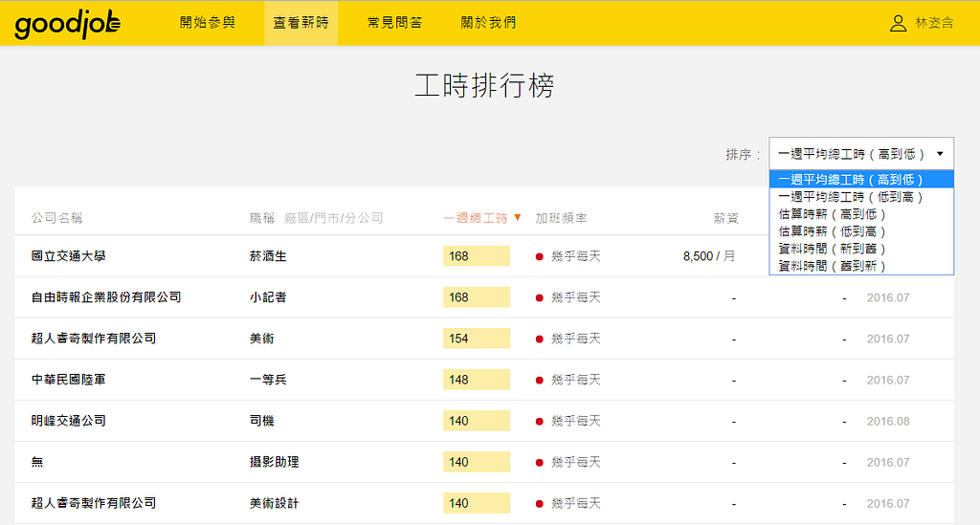Sort by 一週總工時 column header
Screen dimensions: 980x525
click(x=476, y=218)
